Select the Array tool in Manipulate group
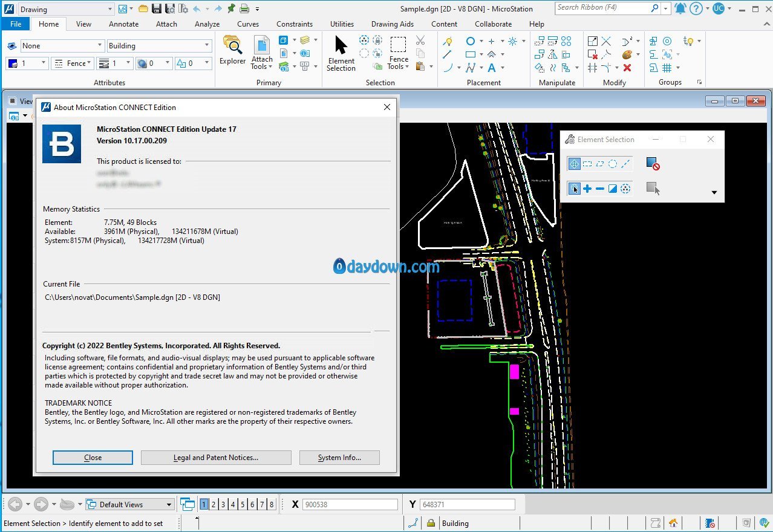The width and height of the screenshot is (773, 532). 566,41
